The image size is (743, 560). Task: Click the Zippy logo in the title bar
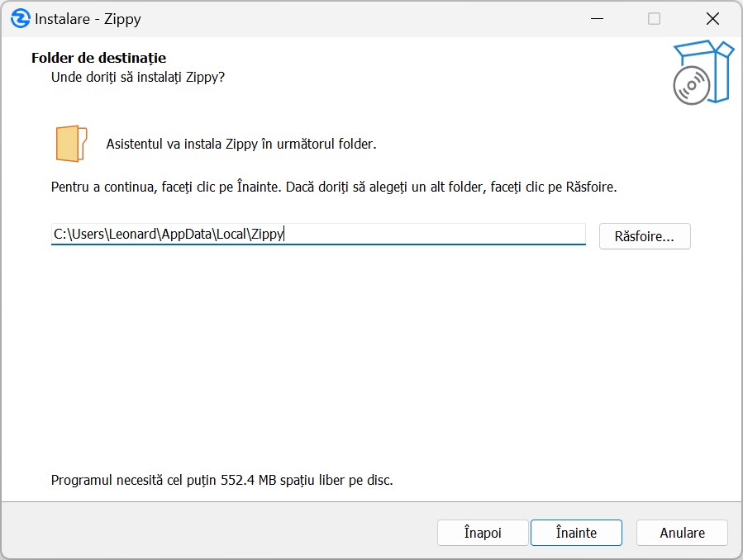point(20,19)
